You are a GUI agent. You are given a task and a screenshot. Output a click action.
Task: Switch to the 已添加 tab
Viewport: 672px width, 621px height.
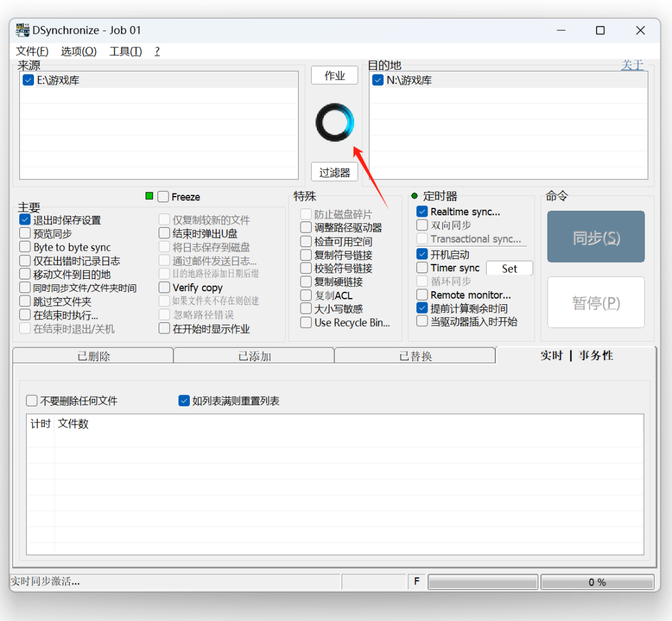tap(254, 356)
